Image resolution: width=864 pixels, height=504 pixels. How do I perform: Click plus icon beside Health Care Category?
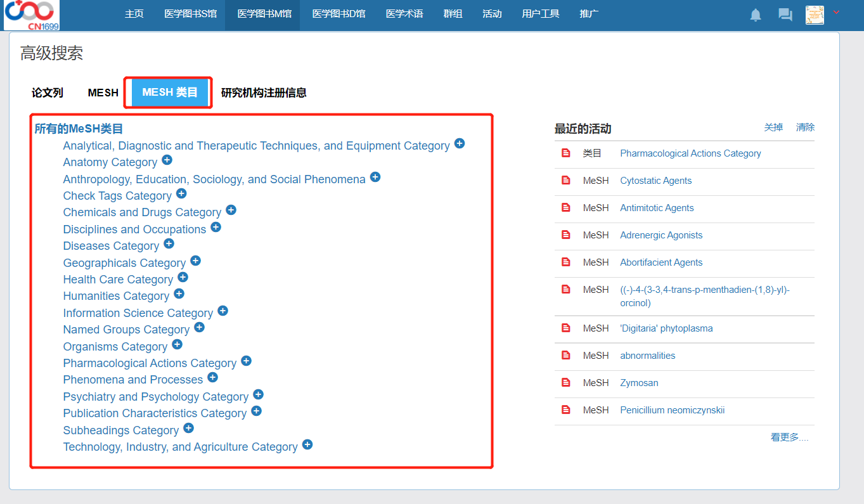[183, 278]
